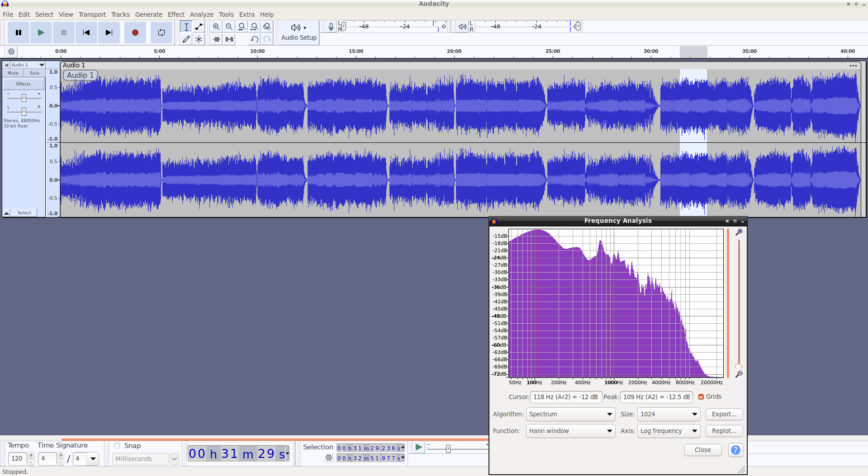Adjust the Audio 1 gain slider

point(24,98)
